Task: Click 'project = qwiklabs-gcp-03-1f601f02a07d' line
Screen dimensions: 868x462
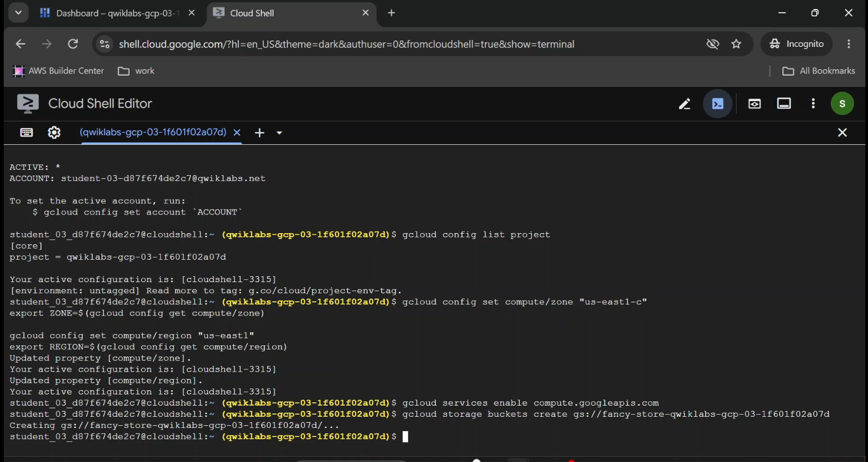Action: pos(118,257)
